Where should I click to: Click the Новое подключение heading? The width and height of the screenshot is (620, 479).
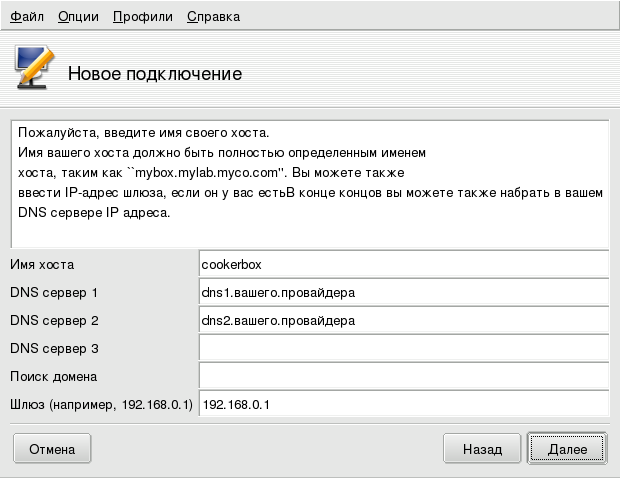(155, 74)
